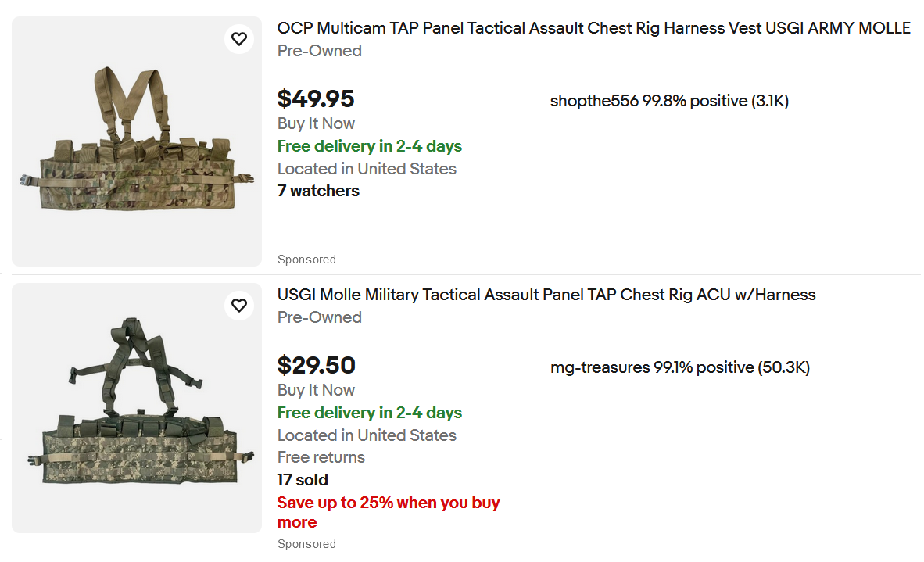
Task: Click "Pre-Owned" under the USGI Molle title
Action: point(319,317)
